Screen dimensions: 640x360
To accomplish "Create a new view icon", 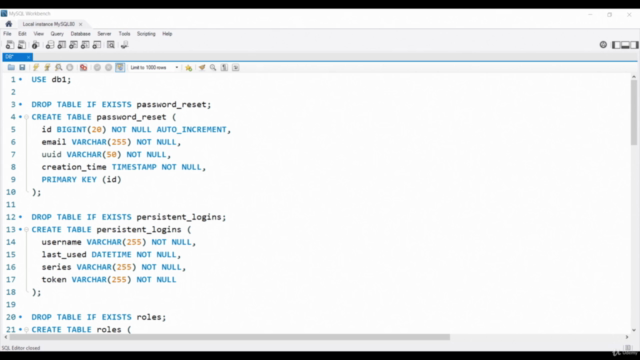I will (x=73, y=45).
